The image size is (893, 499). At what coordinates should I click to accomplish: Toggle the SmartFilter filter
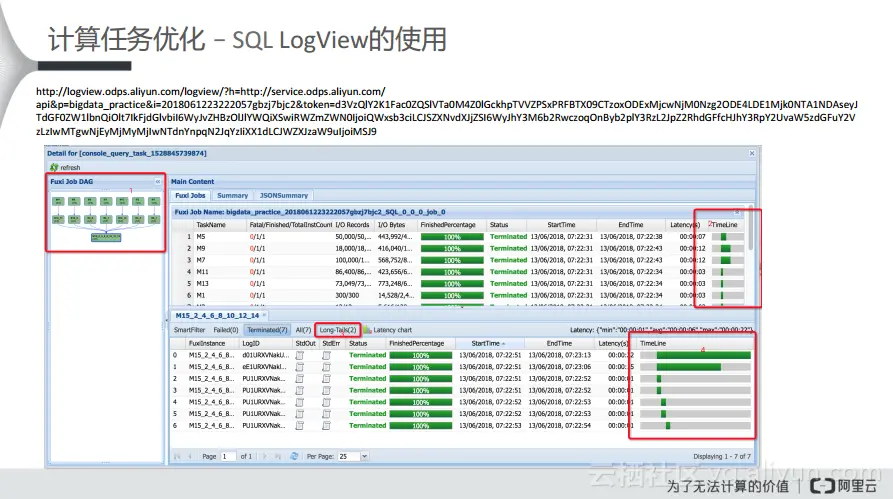click(x=189, y=330)
